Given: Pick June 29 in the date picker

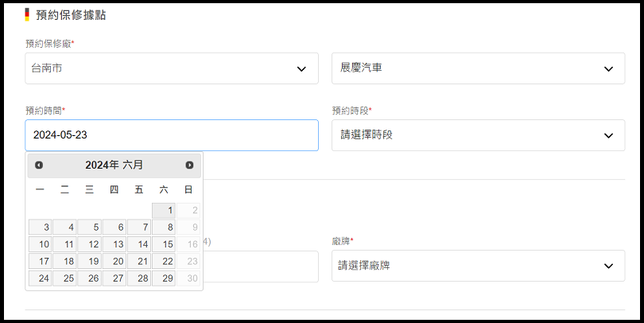Looking at the screenshot, I should tap(164, 278).
